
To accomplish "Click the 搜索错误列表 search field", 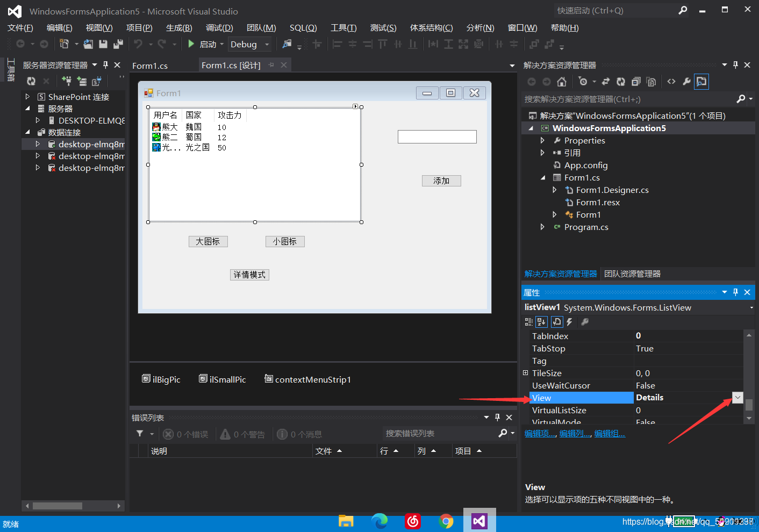I will pos(441,433).
